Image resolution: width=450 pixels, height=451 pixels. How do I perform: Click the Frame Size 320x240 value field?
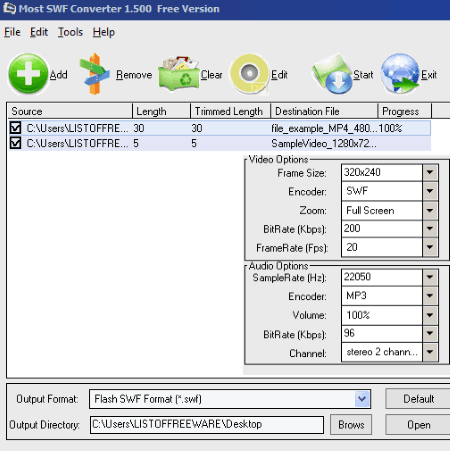(382, 172)
